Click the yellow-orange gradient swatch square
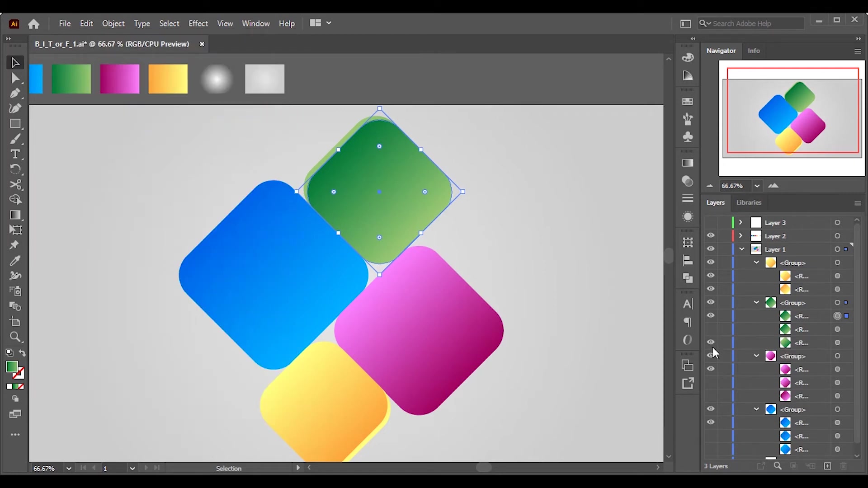The width and height of the screenshot is (868, 488). point(168,79)
